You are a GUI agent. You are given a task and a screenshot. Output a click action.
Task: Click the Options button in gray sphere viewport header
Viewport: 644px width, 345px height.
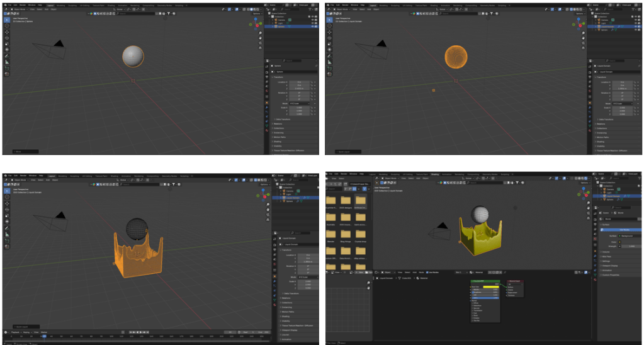[x=256, y=13]
